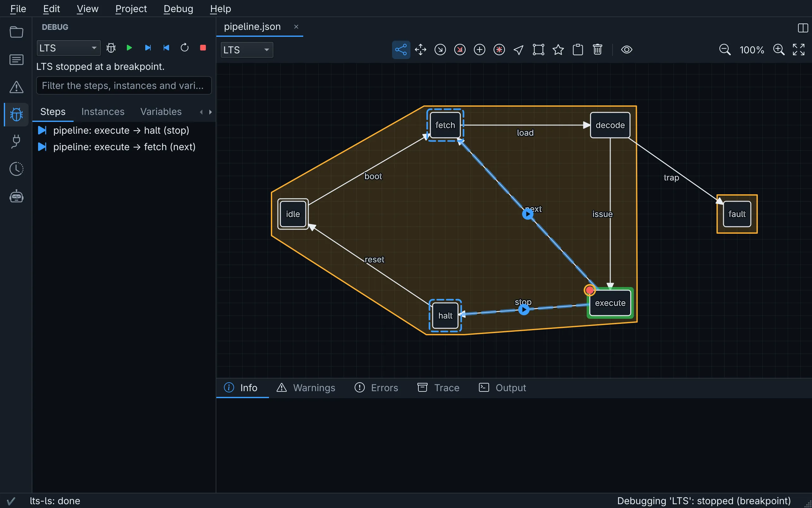Open the warnings triangle sidebar icon

(x=16, y=87)
